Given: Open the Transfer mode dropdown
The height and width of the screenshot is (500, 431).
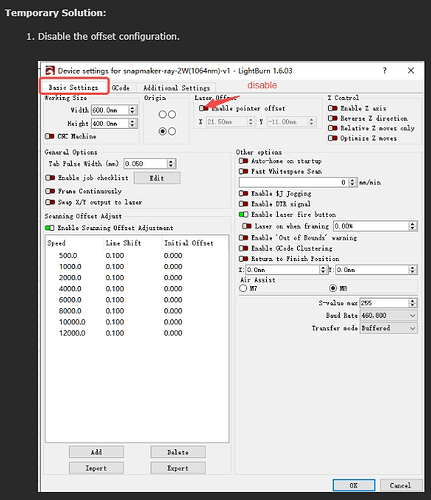Looking at the screenshot, I should [x=388, y=328].
